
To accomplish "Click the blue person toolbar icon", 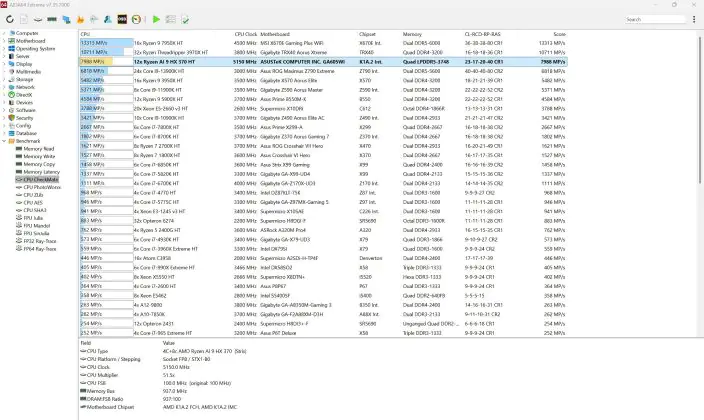I will pos(108,19).
